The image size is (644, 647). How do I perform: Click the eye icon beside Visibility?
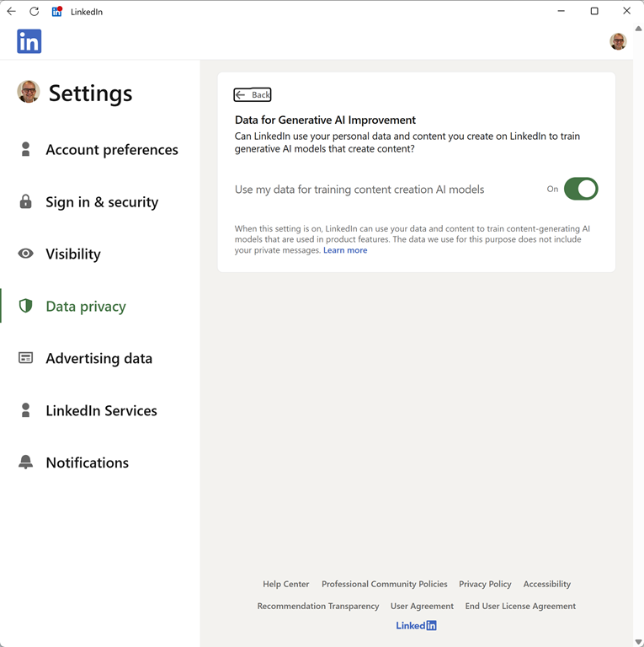coord(26,254)
